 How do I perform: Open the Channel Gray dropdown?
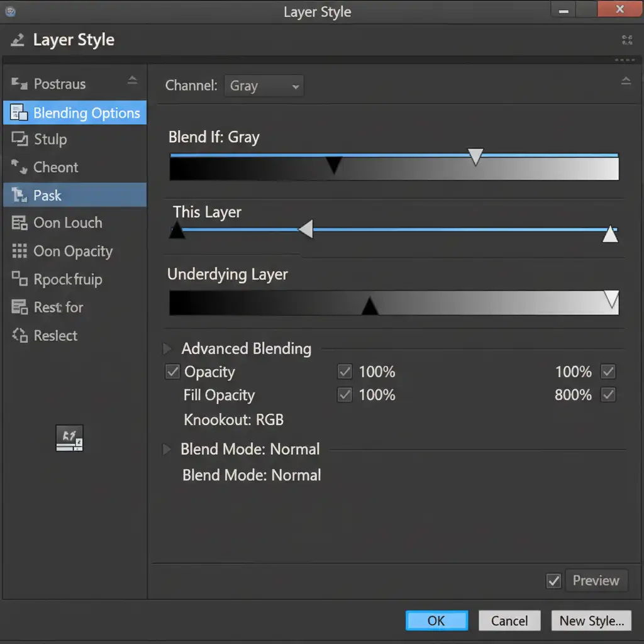point(264,86)
